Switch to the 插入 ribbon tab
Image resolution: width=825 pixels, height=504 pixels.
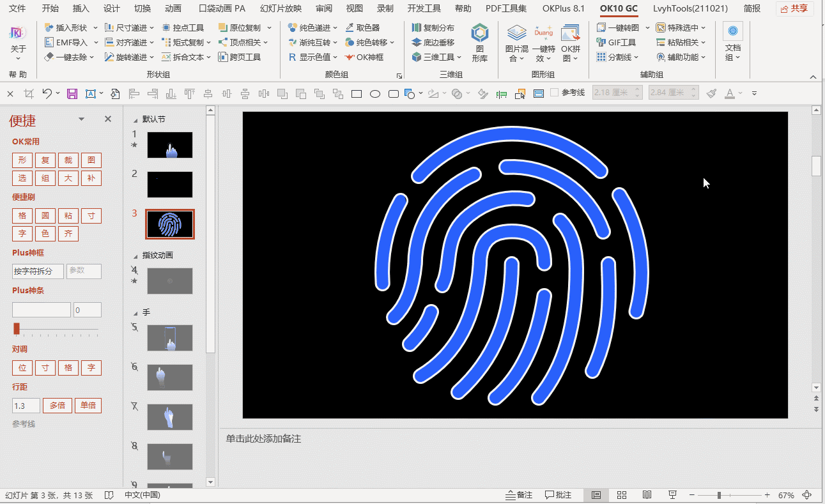coord(81,9)
